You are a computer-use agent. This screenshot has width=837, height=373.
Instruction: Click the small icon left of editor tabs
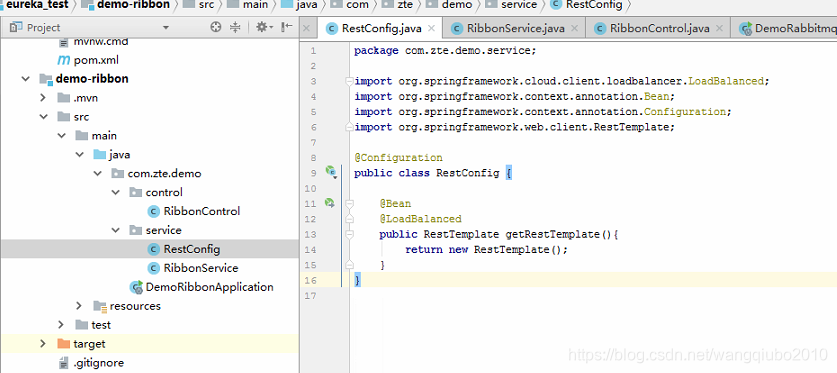(x=306, y=28)
